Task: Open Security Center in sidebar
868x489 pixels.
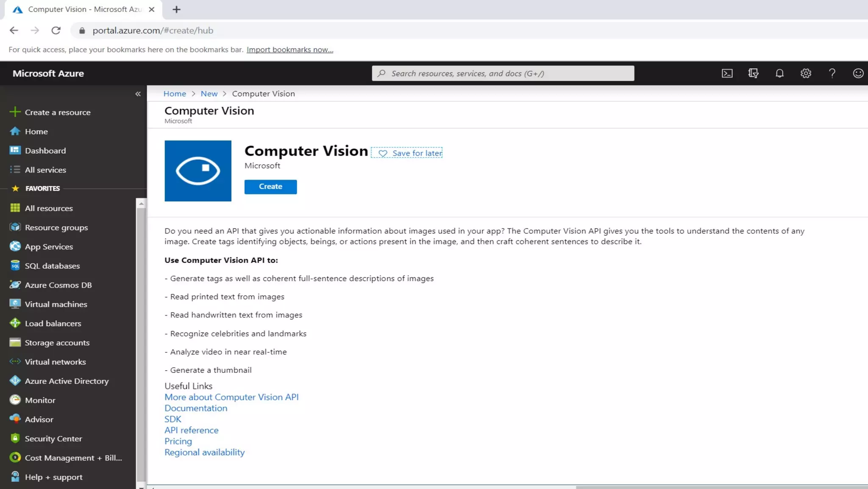Action: tap(53, 439)
